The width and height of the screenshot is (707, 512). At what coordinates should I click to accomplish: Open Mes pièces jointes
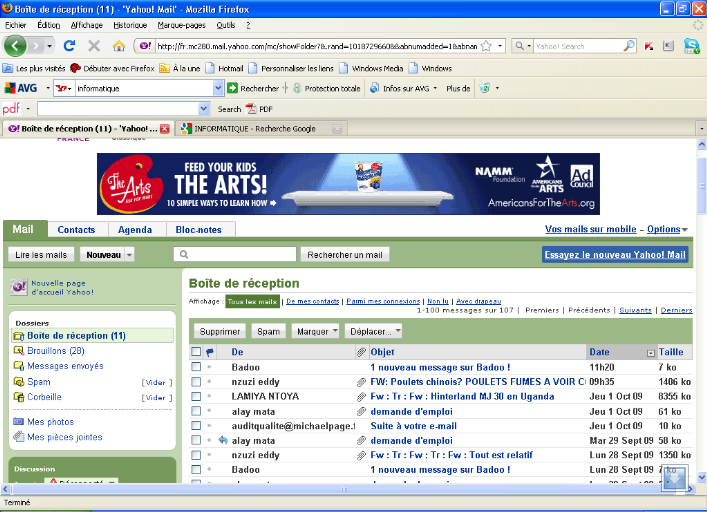point(64,437)
